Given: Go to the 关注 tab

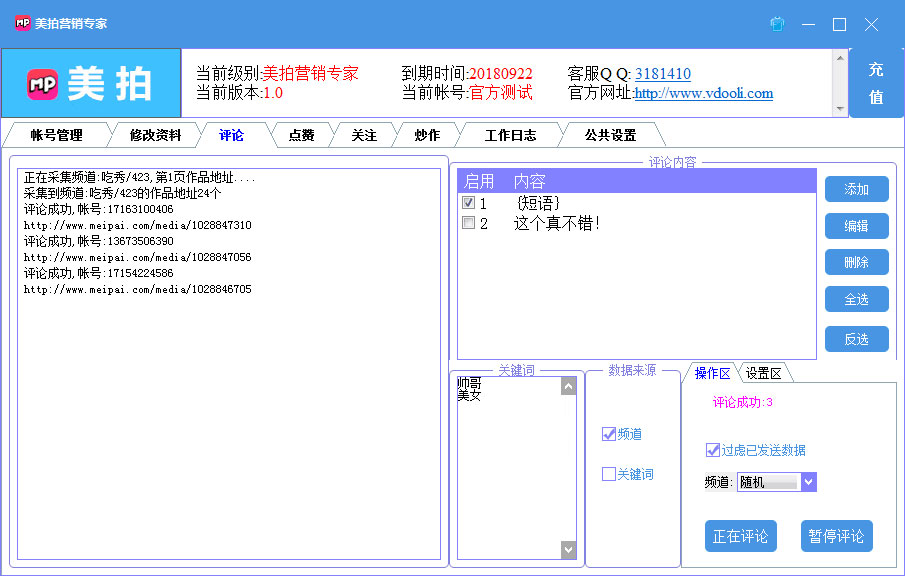Looking at the screenshot, I should click(x=364, y=135).
